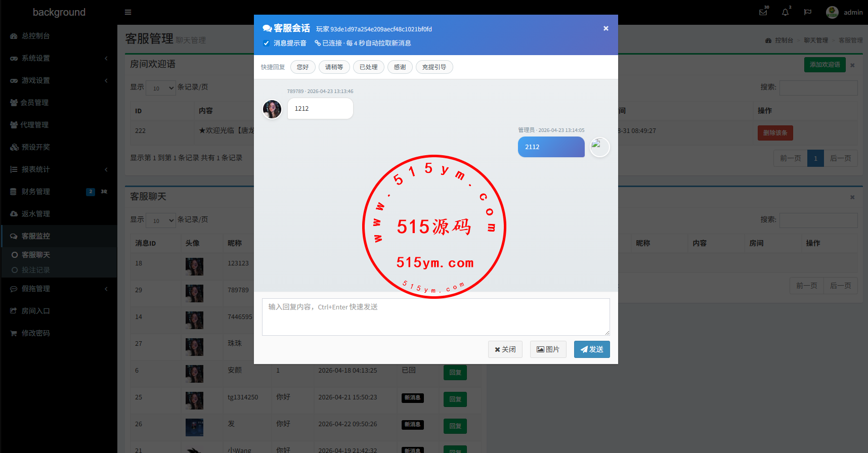Open the 会员管理 menu item
868x453 pixels.
click(34, 103)
